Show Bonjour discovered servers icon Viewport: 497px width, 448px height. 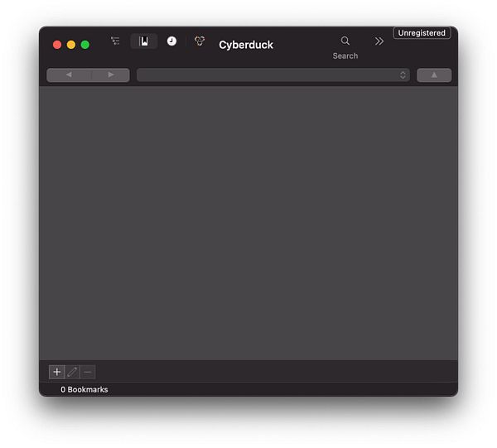(200, 41)
